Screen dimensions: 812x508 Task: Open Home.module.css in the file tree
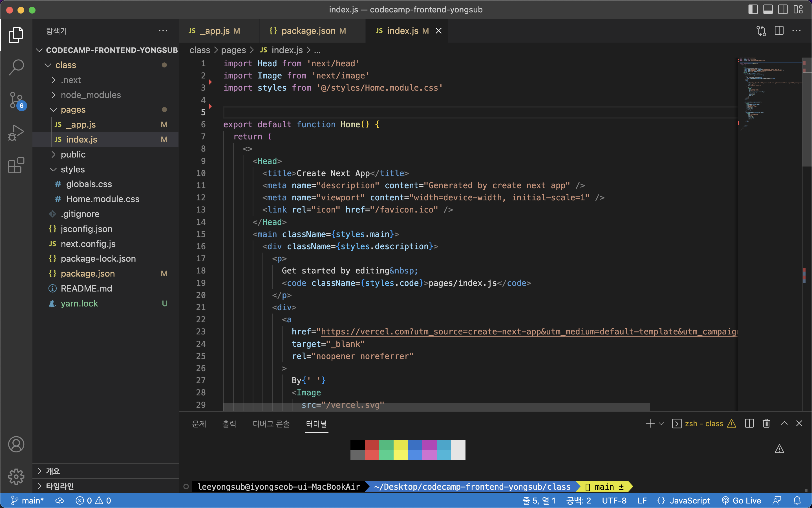tap(105, 199)
